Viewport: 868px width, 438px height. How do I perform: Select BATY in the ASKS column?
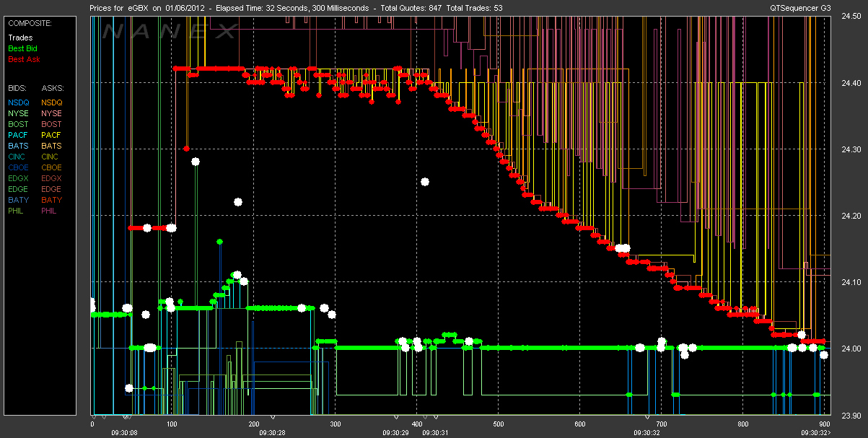click(52, 200)
